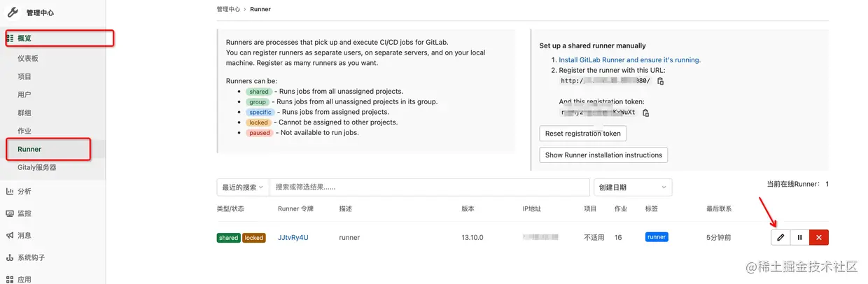Image resolution: width=868 pixels, height=284 pixels.
Task: Go to Gitaly服务器 in the sidebar
Action: [37, 167]
